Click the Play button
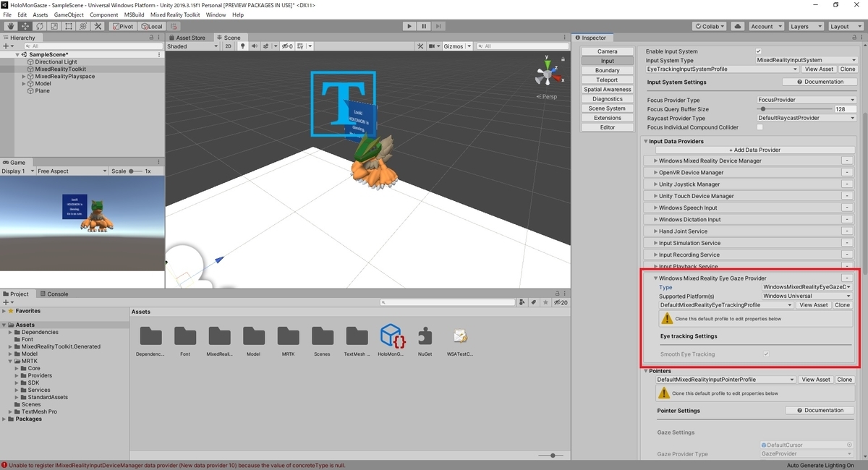 pos(409,26)
